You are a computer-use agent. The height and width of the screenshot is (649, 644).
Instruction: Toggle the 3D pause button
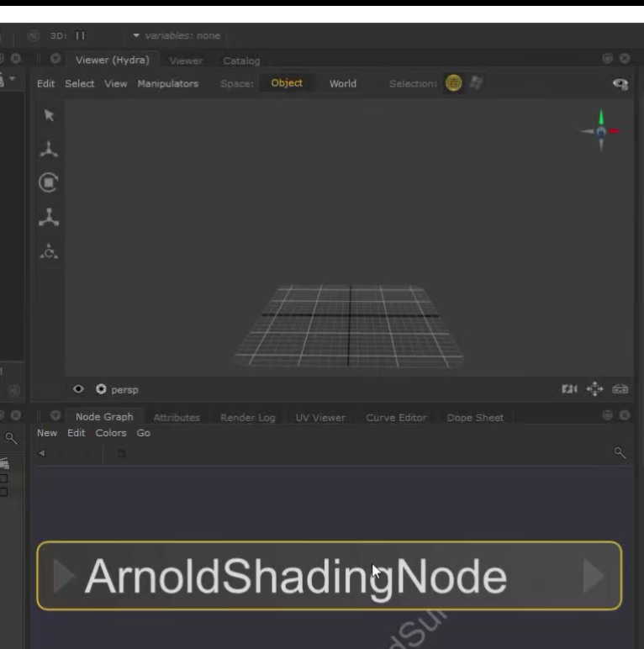81,36
